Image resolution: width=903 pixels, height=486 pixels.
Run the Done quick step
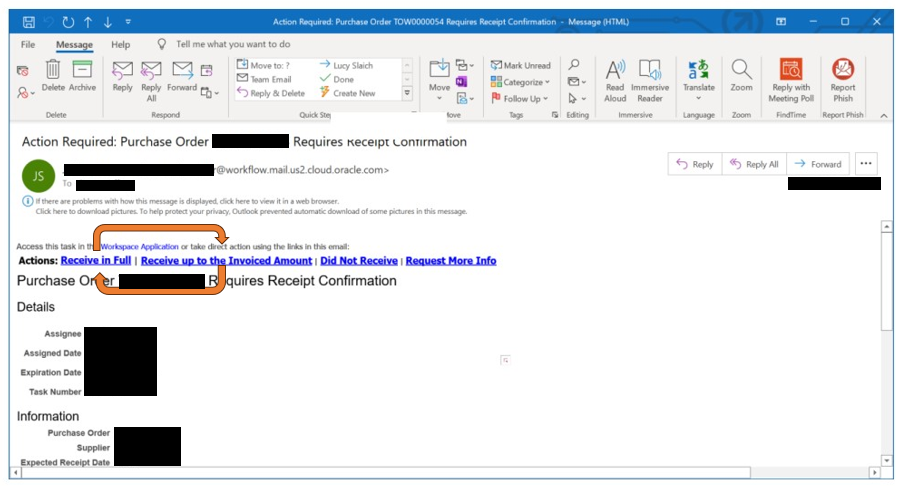(337, 79)
